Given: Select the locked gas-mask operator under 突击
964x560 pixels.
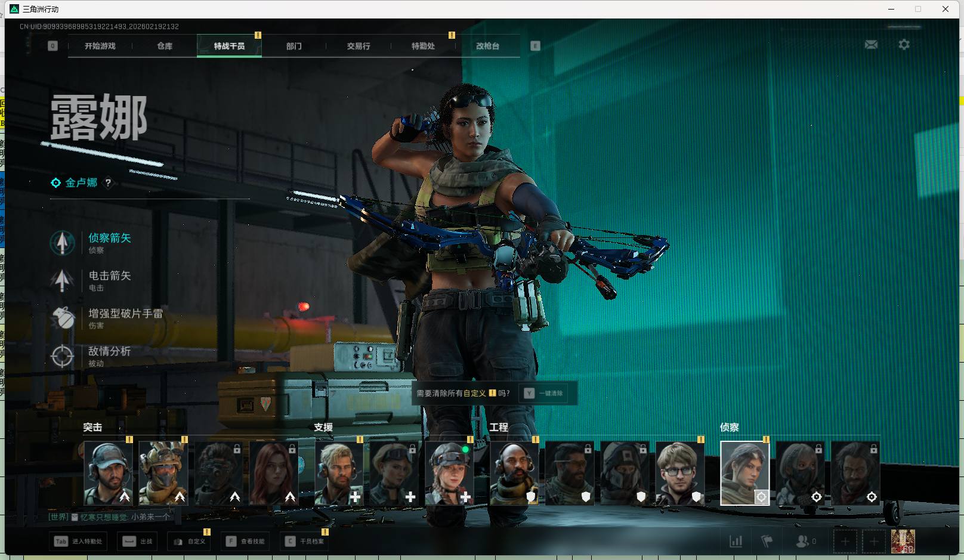Looking at the screenshot, I should coord(218,474).
